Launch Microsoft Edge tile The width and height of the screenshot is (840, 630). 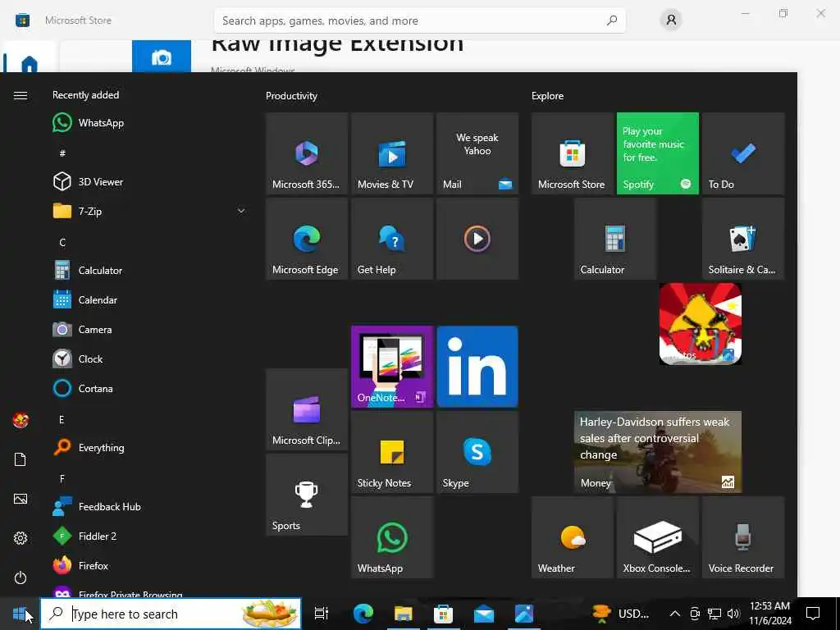(x=307, y=239)
